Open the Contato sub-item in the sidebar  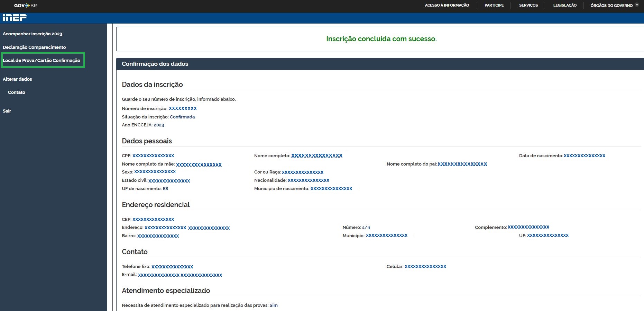click(17, 92)
